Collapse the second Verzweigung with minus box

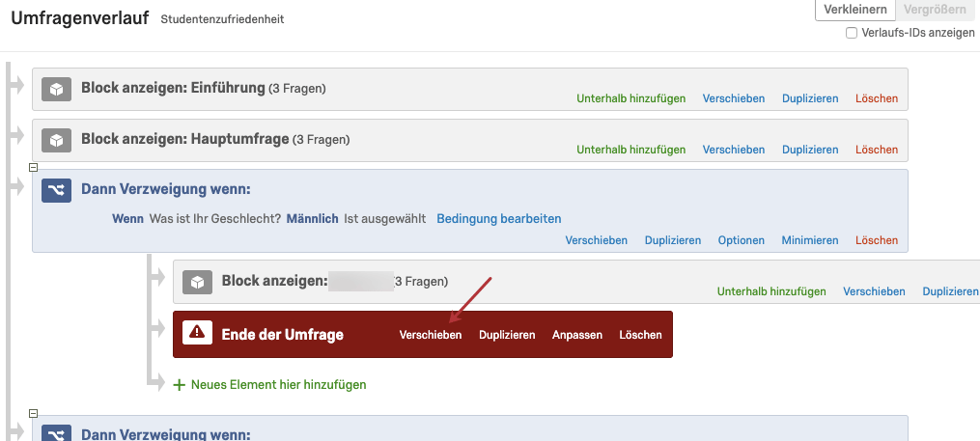34,414
